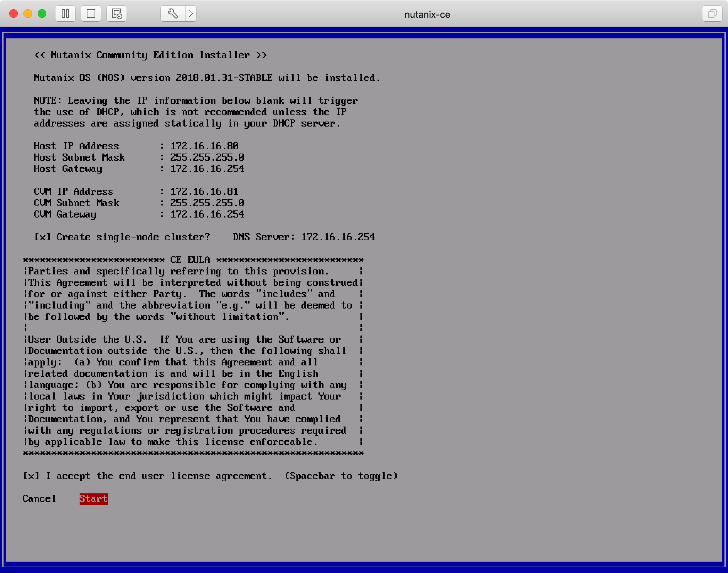Edit the CVM Subnet Mask field
728x573 pixels.
[x=207, y=203]
